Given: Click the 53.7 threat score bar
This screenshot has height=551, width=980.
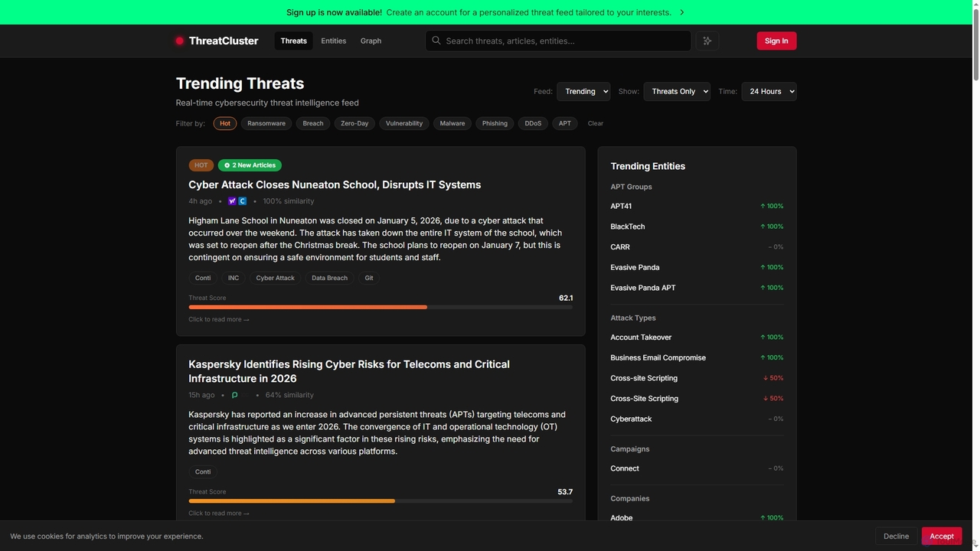Looking at the screenshot, I should (381, 501).
